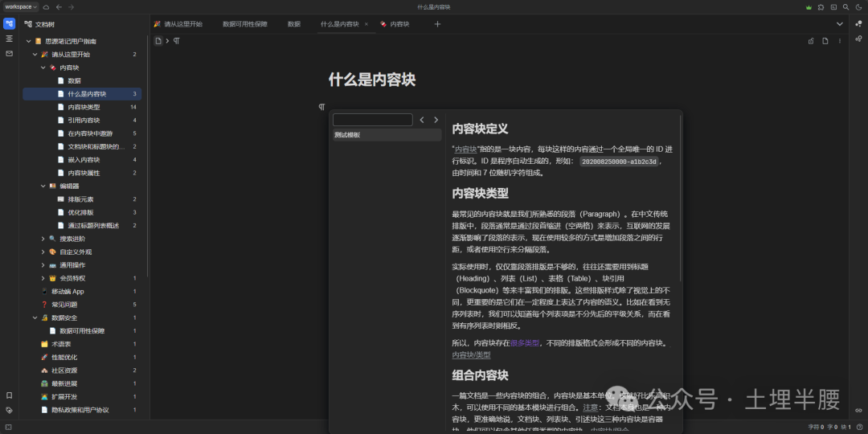Go forward with the right arrow
868x434 pixels.
[71, 7]
